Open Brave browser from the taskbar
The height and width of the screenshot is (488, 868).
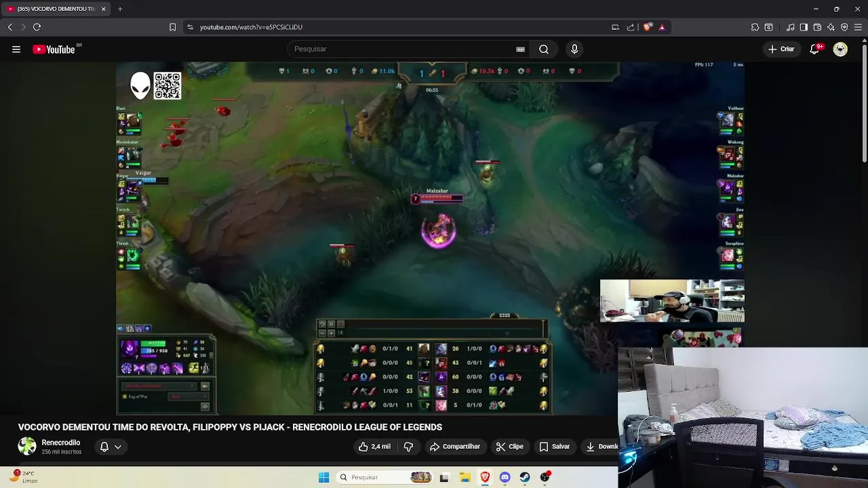[x=485, y=477]
